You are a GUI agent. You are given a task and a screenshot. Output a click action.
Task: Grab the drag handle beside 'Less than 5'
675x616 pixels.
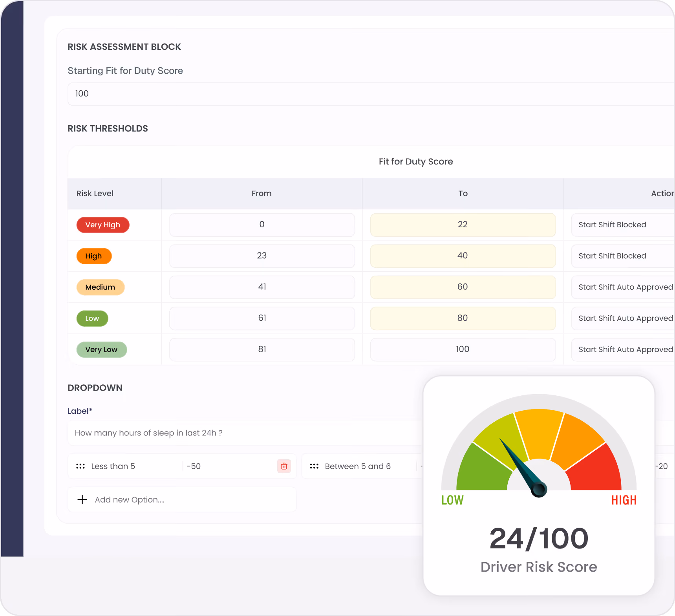point(80,466)
